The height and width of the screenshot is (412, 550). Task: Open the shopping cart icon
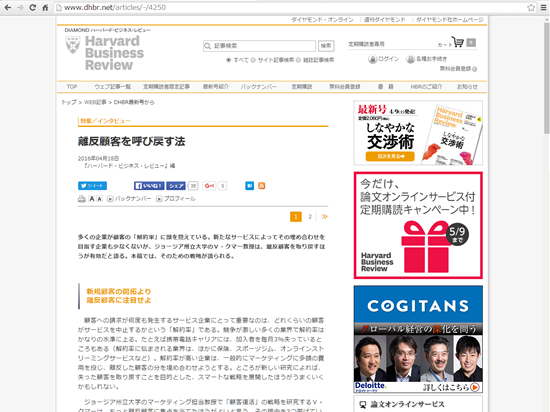457,42
